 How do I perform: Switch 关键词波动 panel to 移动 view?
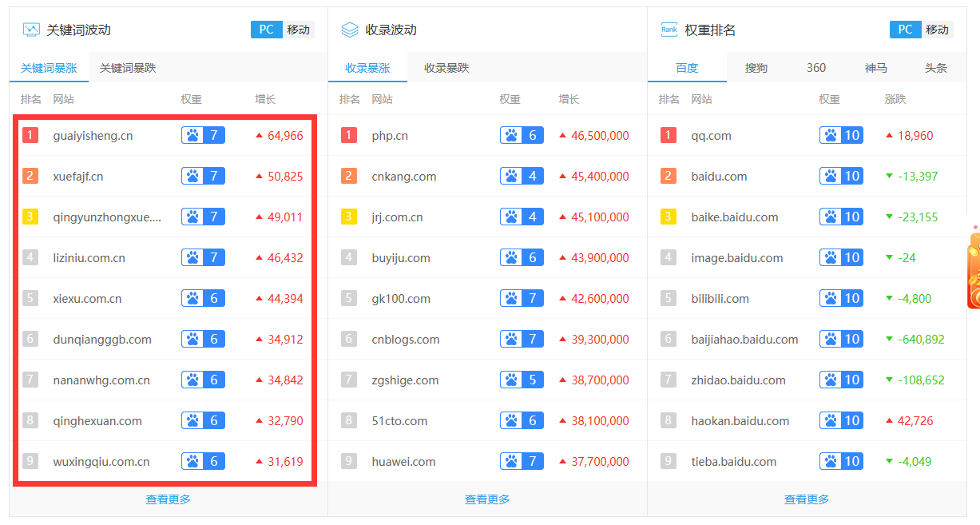(298, 29)
